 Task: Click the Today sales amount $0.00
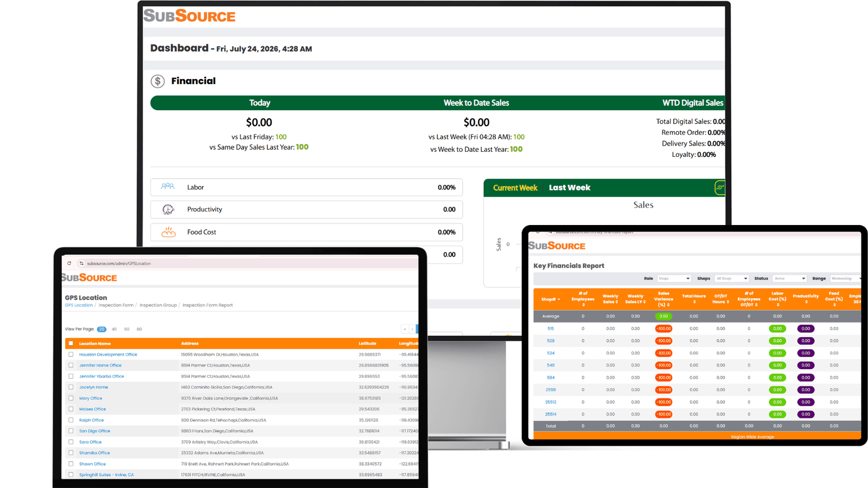[x=259, y=123]
